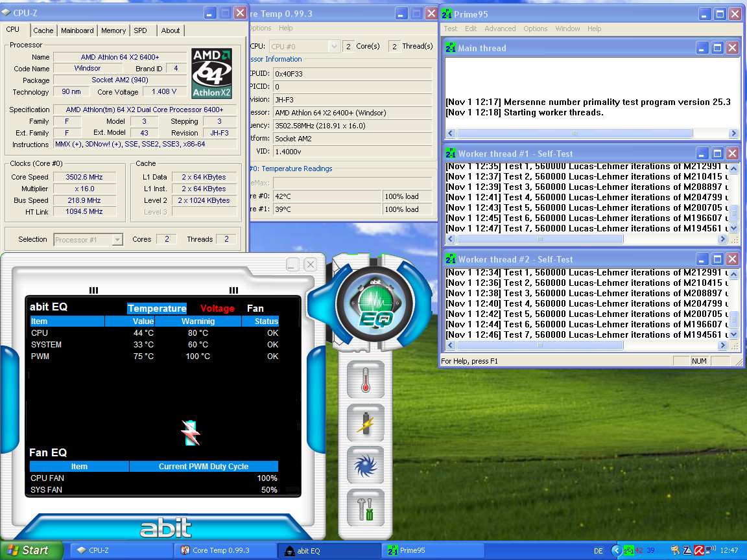Click the SYSTEM row 33 °C value

pyautogui.click(x=143, y=344)
